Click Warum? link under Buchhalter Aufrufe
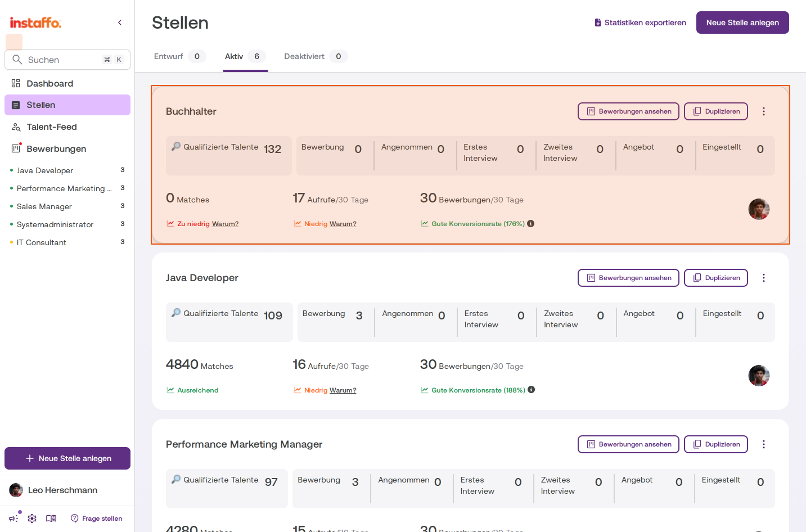The width and height of the screenshot is (806, 532). coord(343,224)
